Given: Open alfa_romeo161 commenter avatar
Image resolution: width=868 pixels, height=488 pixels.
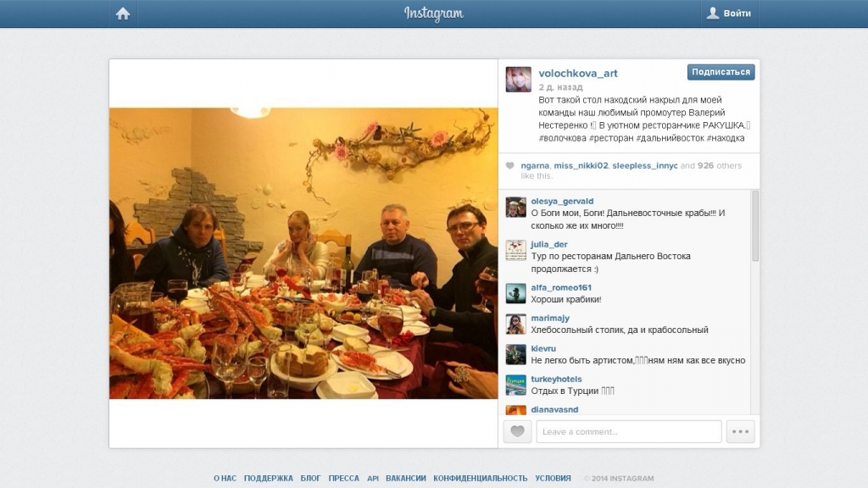Looking at the screenshot, I should 515,293.
